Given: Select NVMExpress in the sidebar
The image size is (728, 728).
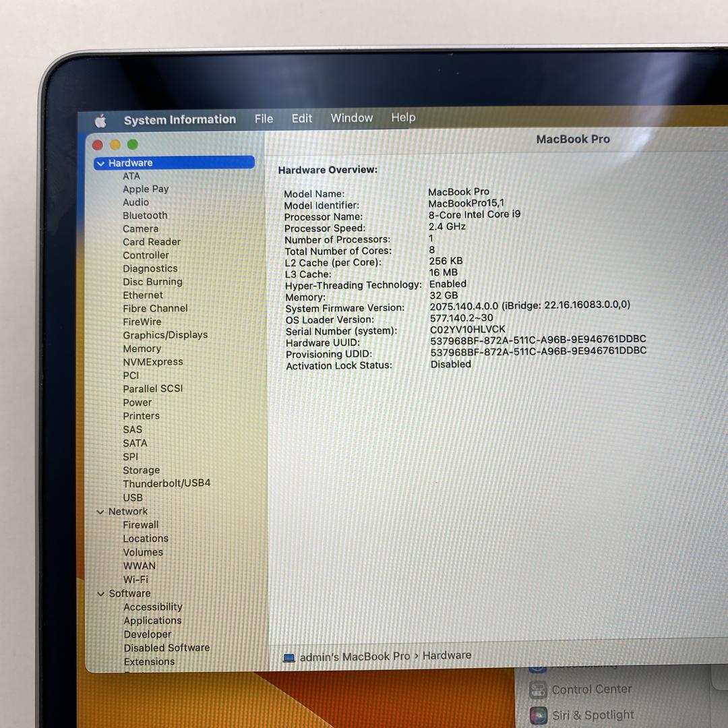Looking at the screenshot, I should tap(153, 362).
